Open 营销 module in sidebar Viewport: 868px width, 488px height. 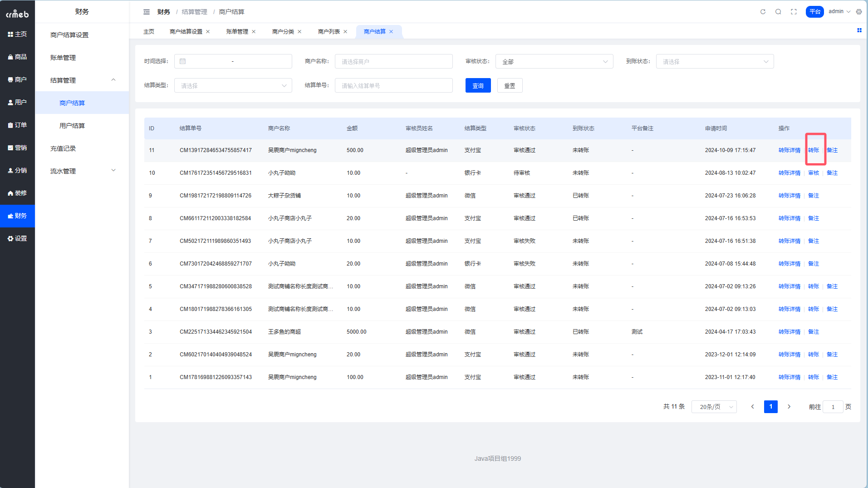17,148
